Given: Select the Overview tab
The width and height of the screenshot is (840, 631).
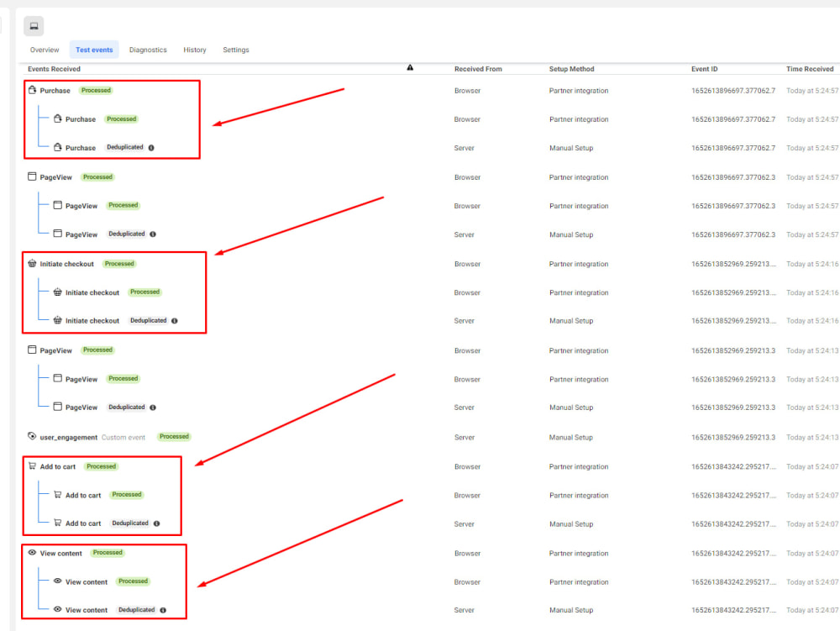Looking at the screenshot, I should pos(44,50).
